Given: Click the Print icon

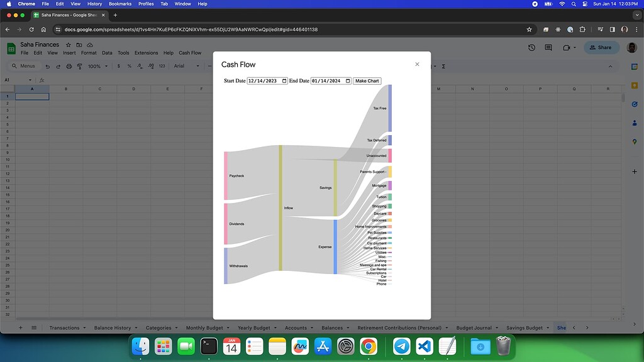Looking at the screenshot, I should pos(69,66).
